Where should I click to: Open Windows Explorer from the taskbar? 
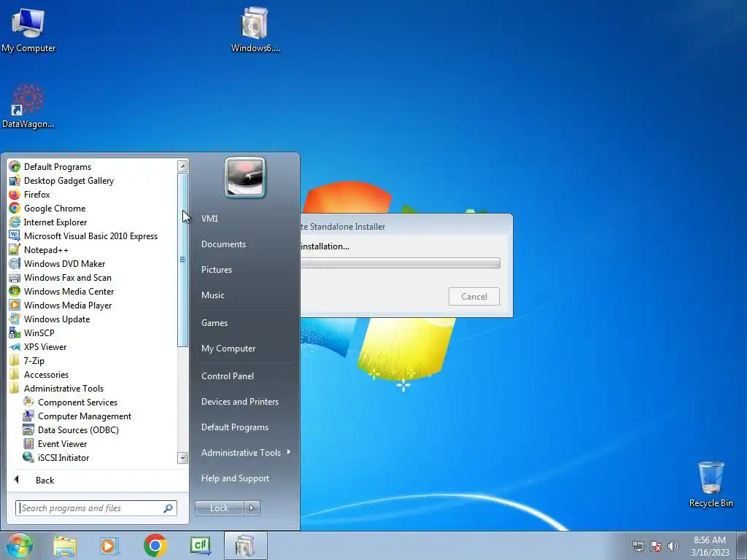click(65, 545)
